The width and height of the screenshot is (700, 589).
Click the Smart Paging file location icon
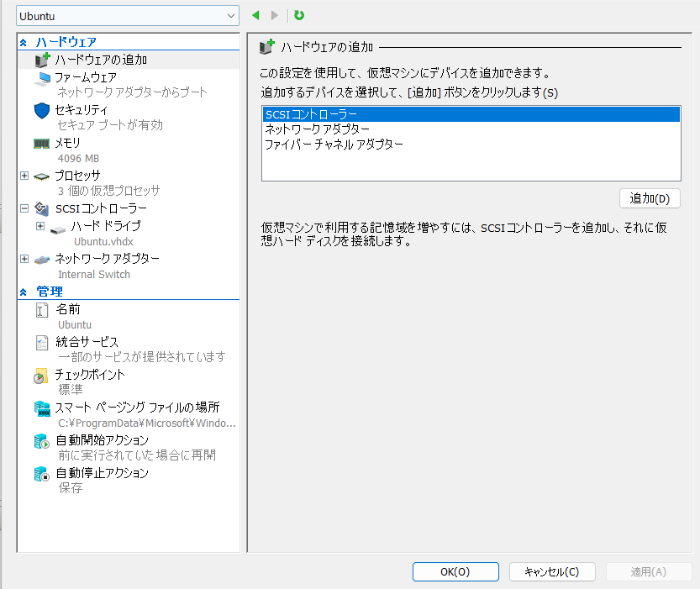[x=42, y=408]
